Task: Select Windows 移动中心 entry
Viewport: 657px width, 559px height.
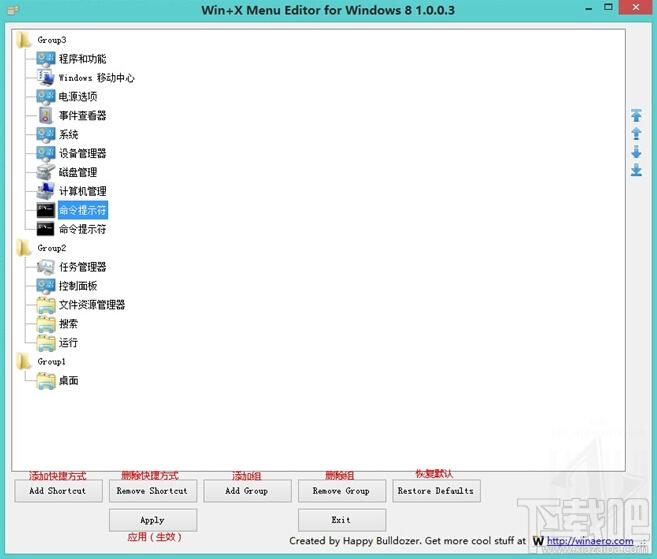Action: click(96, 78)
